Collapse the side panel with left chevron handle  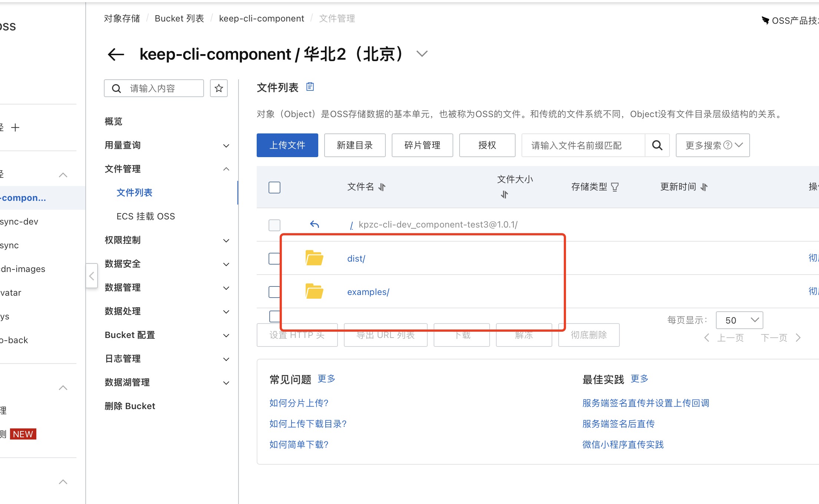(x=92, y=276)
